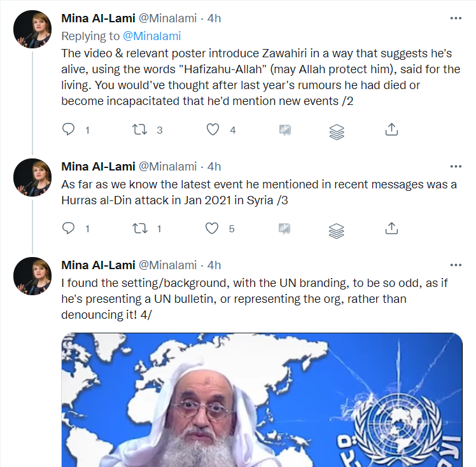Open the presentation-screen icon on first tweet

coord(285,130)
